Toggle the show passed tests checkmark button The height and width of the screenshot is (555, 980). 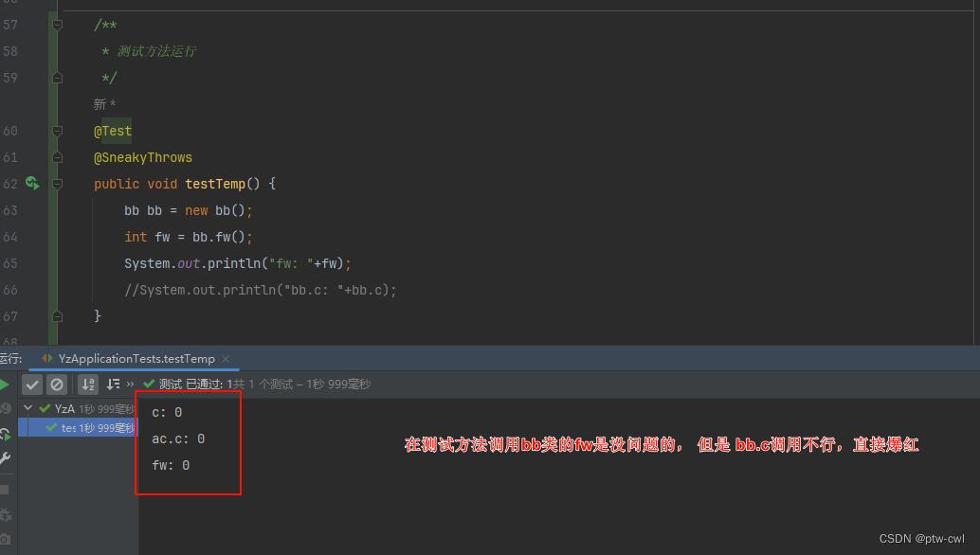[32, 385]
